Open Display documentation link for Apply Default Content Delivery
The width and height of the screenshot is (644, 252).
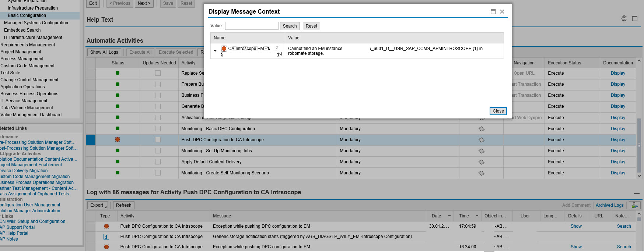point(618,162)
